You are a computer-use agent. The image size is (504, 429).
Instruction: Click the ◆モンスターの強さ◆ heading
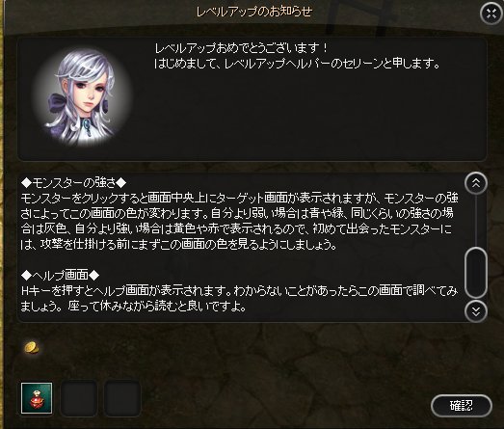tap(73, 183)
